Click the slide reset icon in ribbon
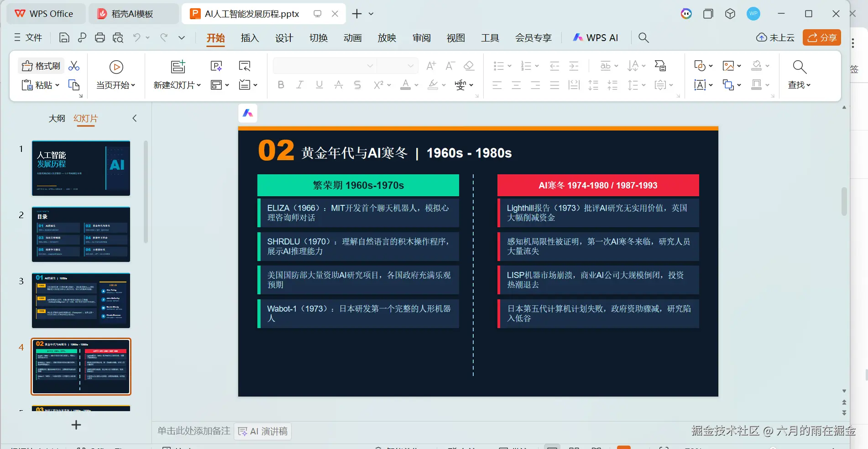 tap(245, 66)
